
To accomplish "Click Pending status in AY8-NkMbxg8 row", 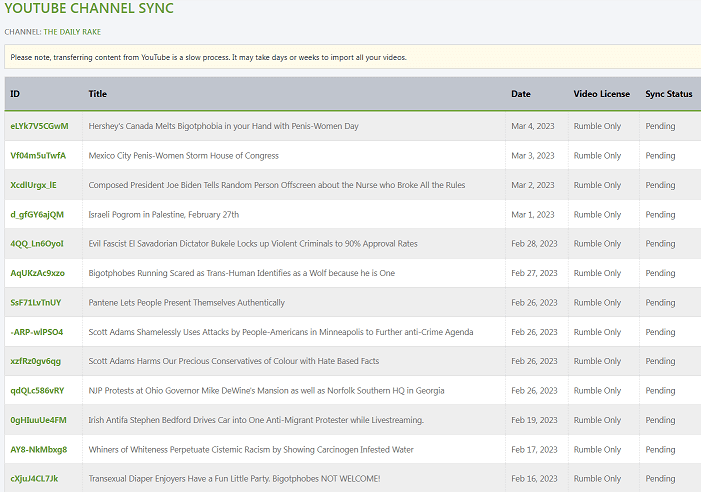I will (660, 450).
